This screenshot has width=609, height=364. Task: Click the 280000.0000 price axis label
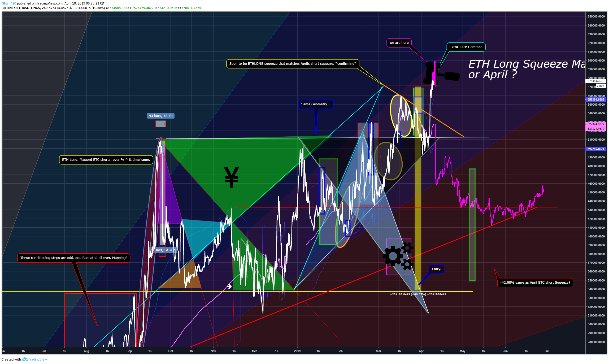596,342
